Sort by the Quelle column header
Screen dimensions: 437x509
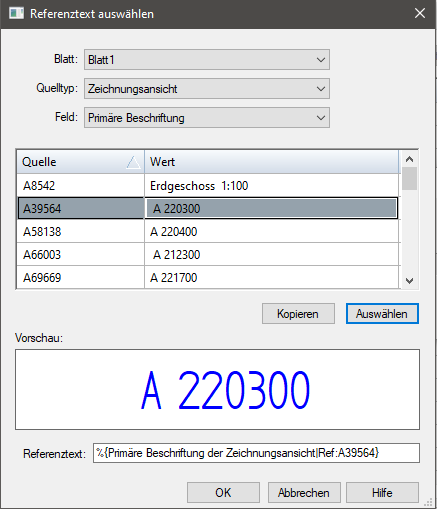point(80,162)
